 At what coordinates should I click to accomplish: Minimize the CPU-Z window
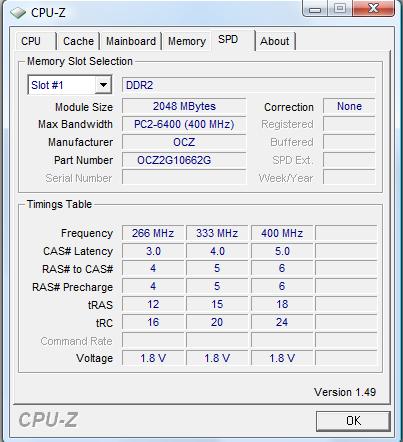[315, 8]
